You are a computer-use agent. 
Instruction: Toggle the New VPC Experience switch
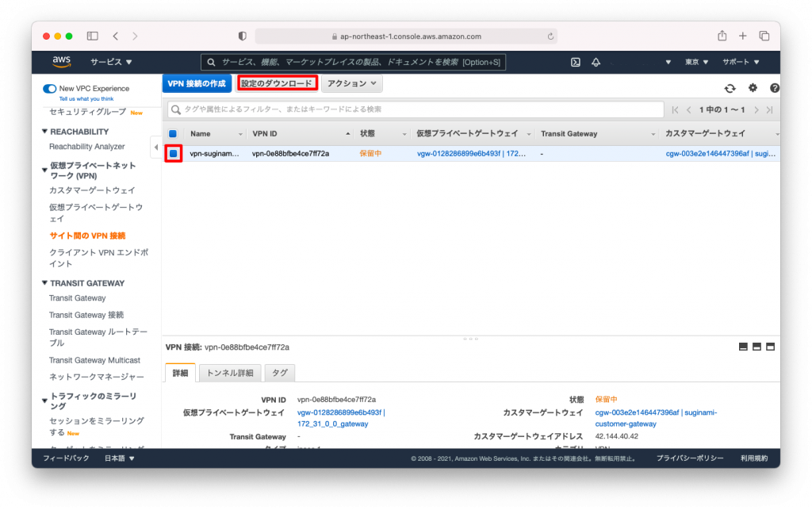(x=49, y=89)
